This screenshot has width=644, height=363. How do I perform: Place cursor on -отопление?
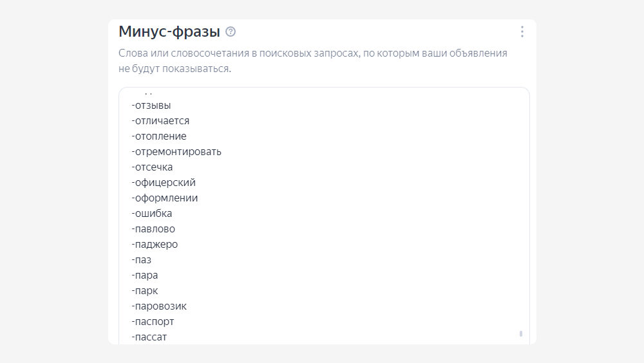[x=159, y=136]
